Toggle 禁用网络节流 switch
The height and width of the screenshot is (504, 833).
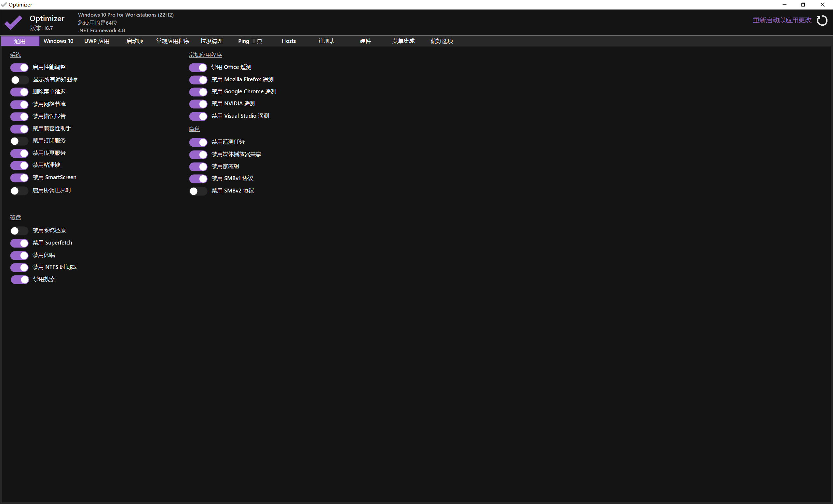(19, 104)
